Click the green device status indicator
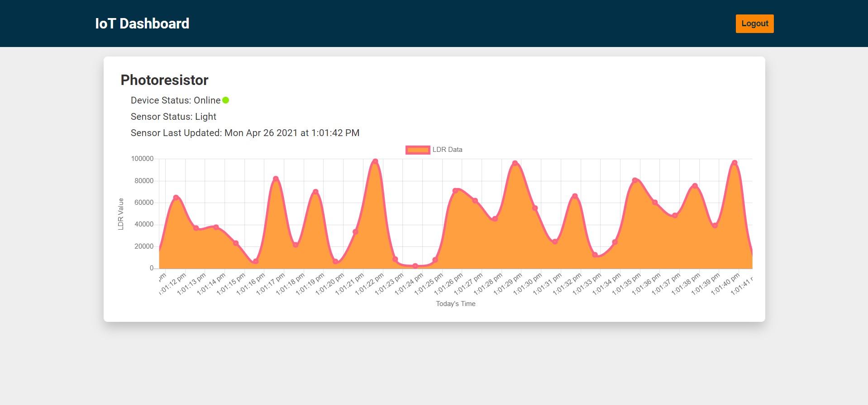The height and width of the screenshot is (405, 868). (226, 100)
